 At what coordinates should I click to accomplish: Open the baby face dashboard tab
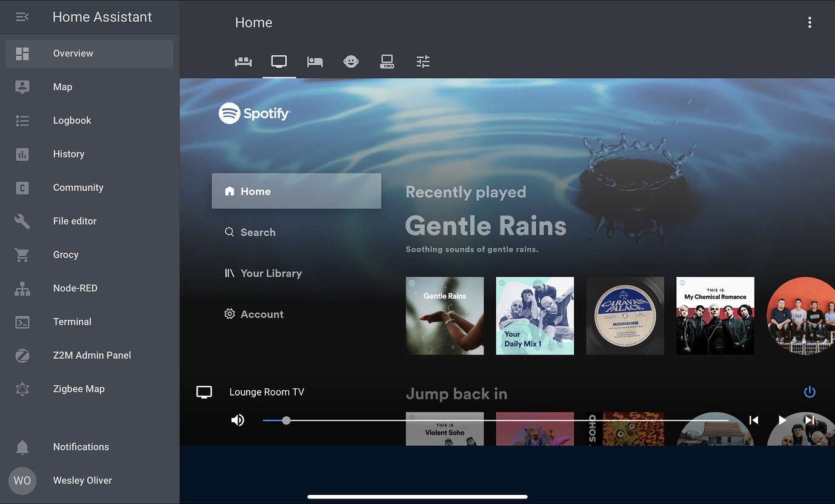click(x=351, y=61)
